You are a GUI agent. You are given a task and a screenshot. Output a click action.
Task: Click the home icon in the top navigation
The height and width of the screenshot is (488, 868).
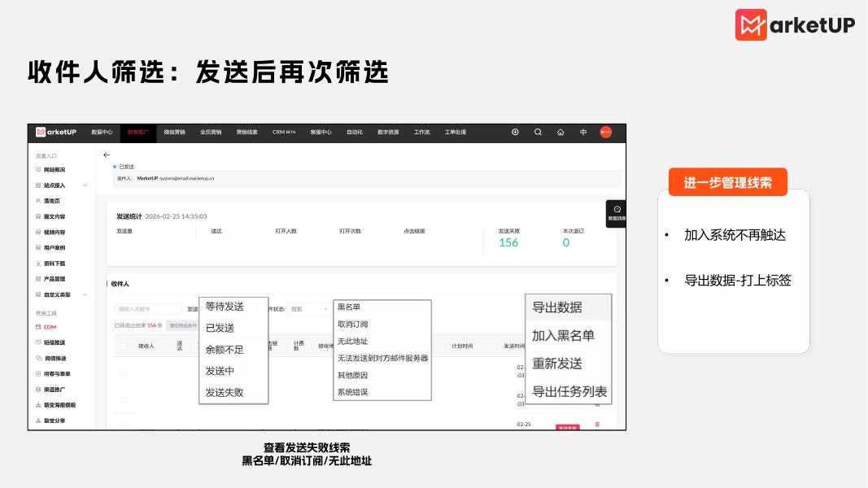click(560, 132)
